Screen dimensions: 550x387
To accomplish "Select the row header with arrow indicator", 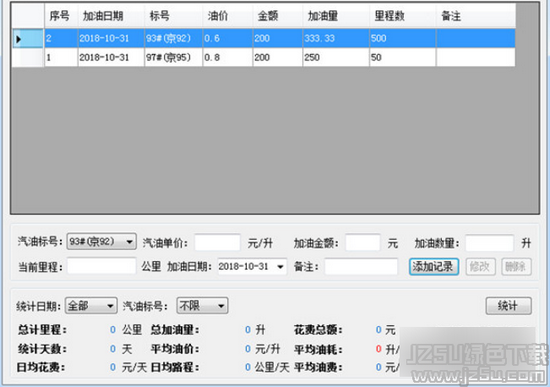I will (28, 38).
